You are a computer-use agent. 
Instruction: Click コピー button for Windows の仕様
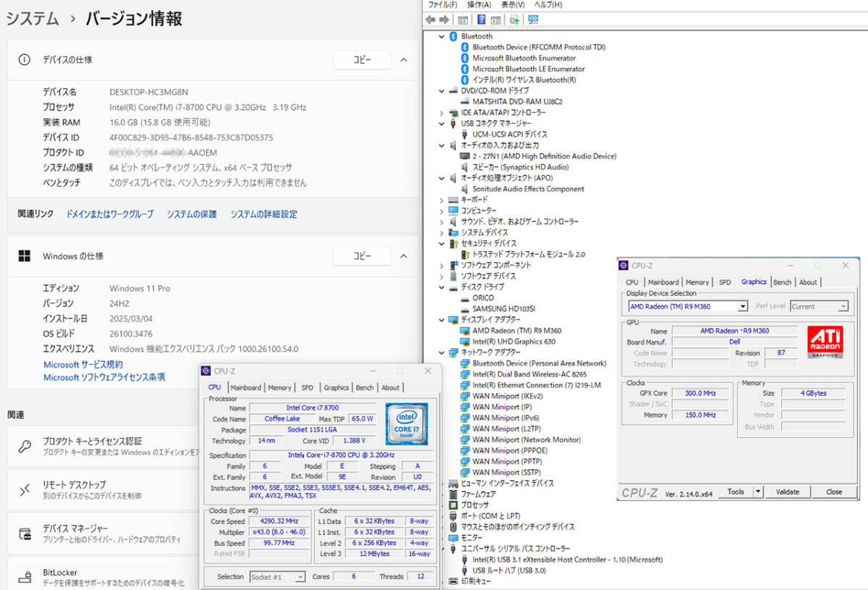[362, 256]
